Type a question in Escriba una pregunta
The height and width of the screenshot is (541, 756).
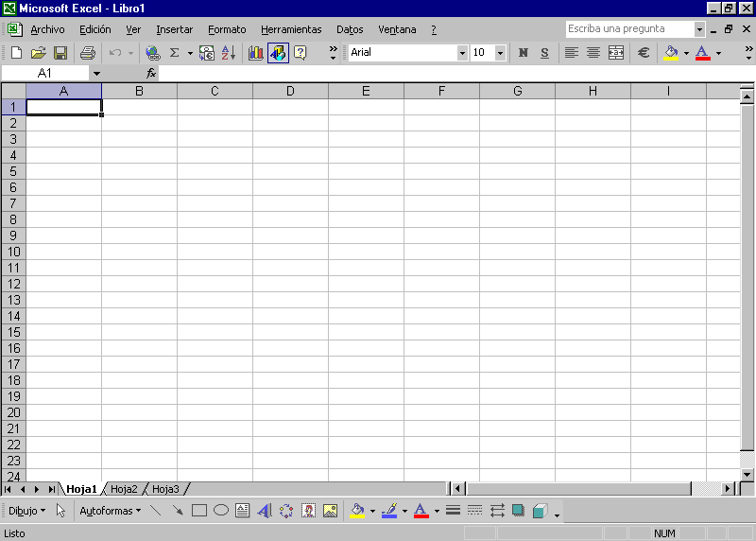click(629, 29)
